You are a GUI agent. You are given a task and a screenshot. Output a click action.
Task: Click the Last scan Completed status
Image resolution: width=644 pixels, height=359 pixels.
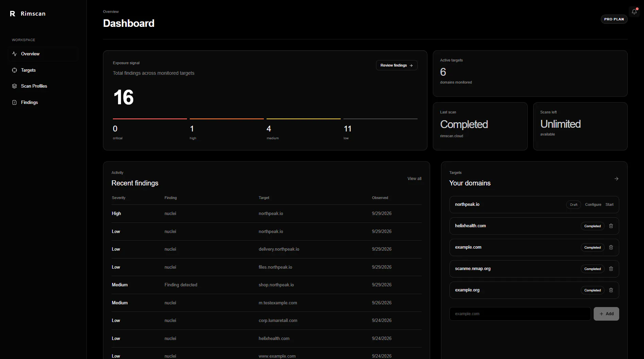(x=464, y=124)
